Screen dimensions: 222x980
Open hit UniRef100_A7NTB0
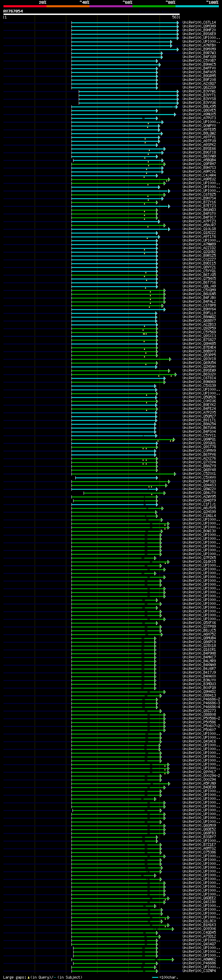click(199, 45)
